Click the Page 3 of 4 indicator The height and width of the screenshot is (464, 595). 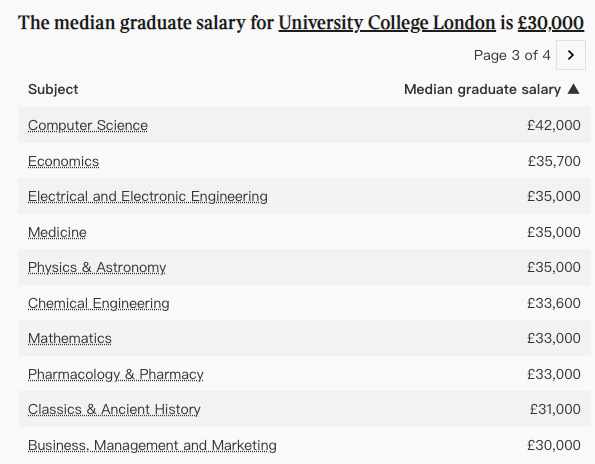(x=512, y=55)
